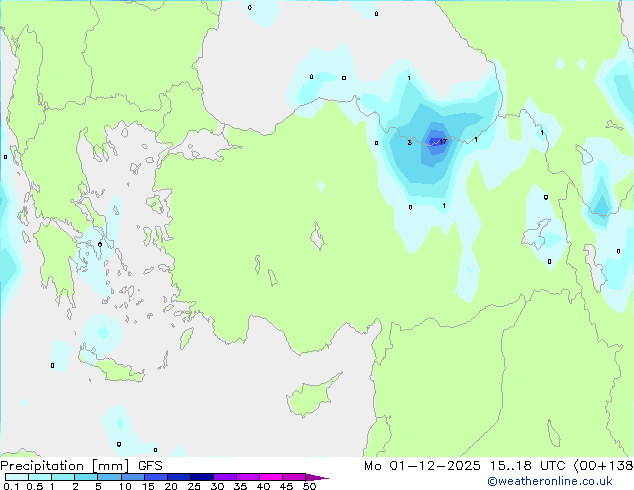Click the 2–5 mm legend color swatch
Image resolution: width=634 pixels, height=490 pixels.
point(86,477)
